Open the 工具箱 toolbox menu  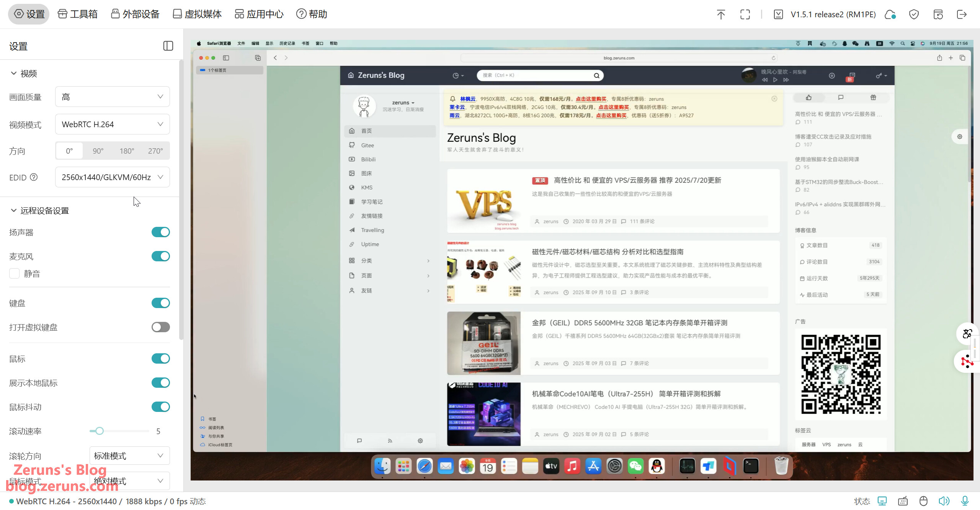coord(78,14)
